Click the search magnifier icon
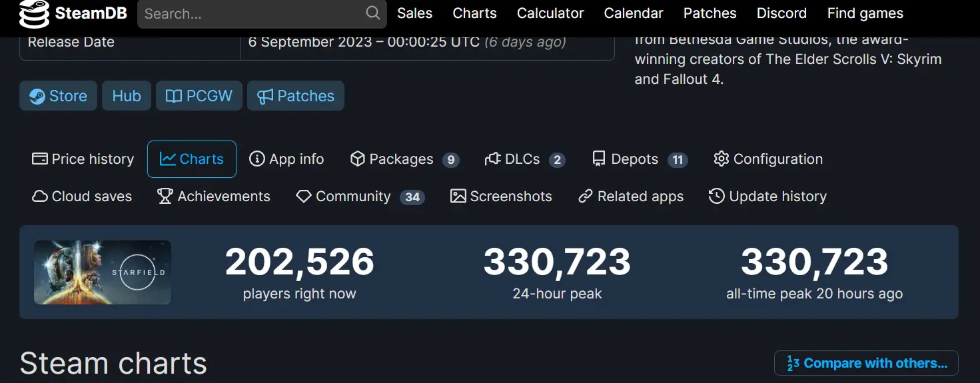The width and height of the screenshot is (980, 383). 373,13
